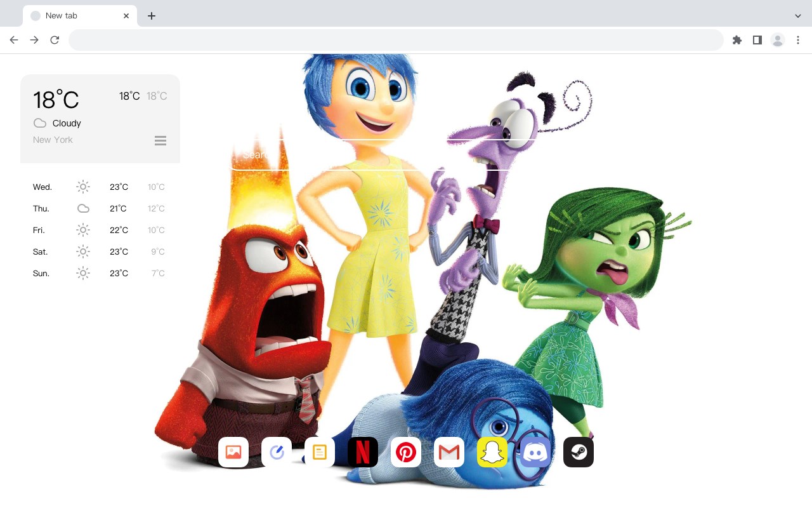
Task: Click Friday's sunny forecast icon
Action: (x=83, y=230)
